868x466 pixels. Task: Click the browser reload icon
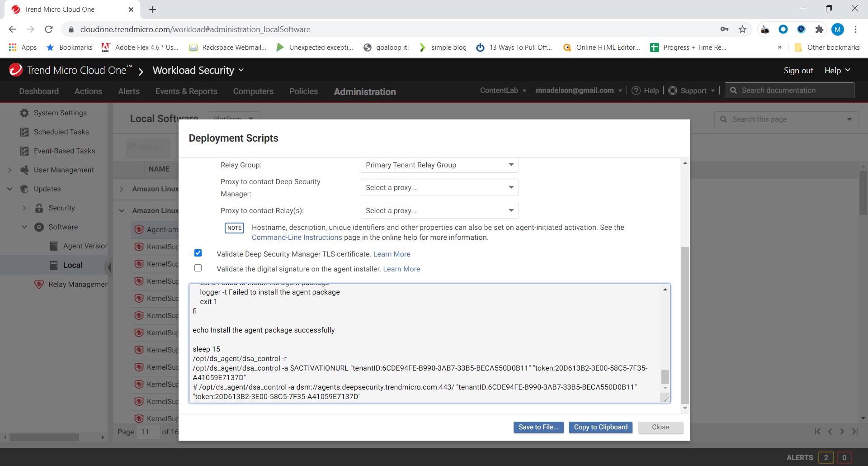tap(49, 29)
